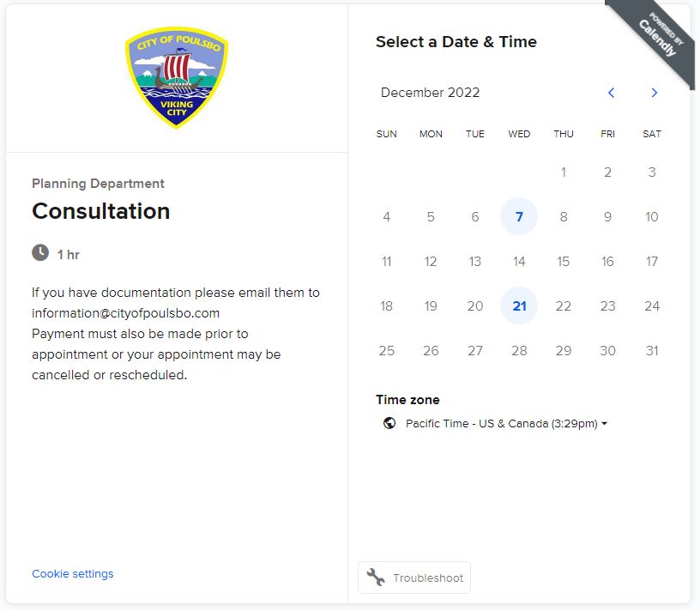Image resolution: width=700 pixels, height=611 pixels.
Task: Click December 28 on the calendar
Action: click(519, 351)
